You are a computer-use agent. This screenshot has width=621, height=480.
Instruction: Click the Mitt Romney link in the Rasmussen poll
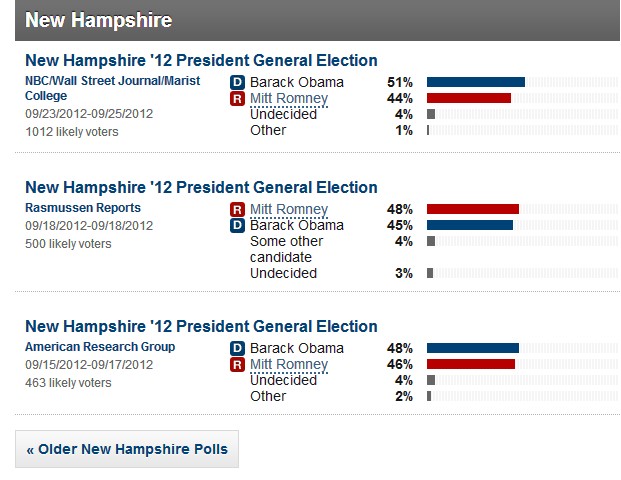click(289, 210)
